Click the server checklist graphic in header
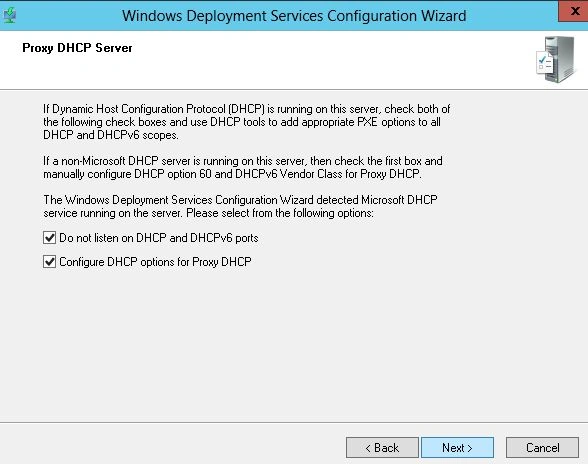 pos(556,60)
